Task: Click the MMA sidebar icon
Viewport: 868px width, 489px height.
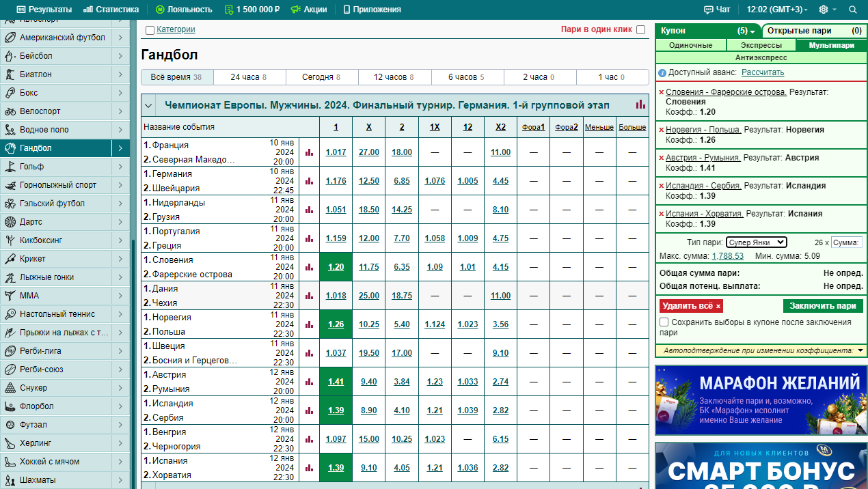Action: click(10, 296)
